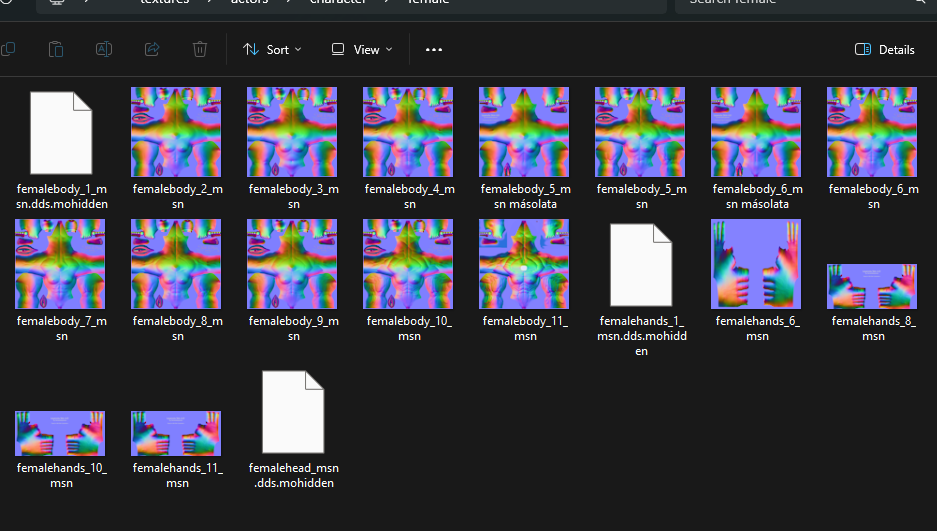Open the See more ellipsis menu
The image size is (937, 531).
click(x=434, y=50)
